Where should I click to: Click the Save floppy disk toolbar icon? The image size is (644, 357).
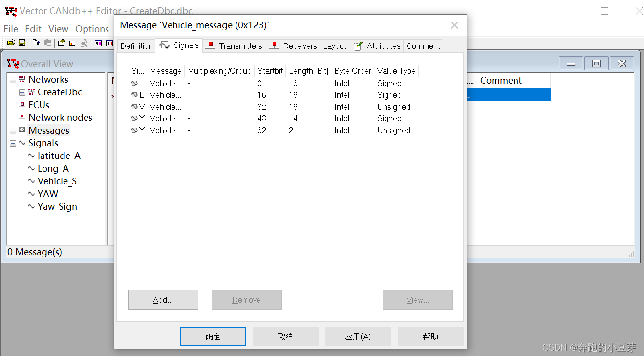(22, 43)
